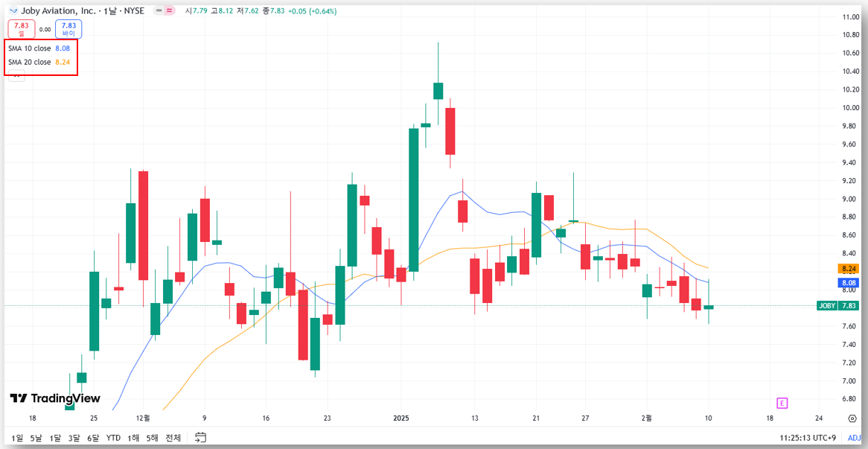Click the 2월 label on time axis

tap(647, 418)
